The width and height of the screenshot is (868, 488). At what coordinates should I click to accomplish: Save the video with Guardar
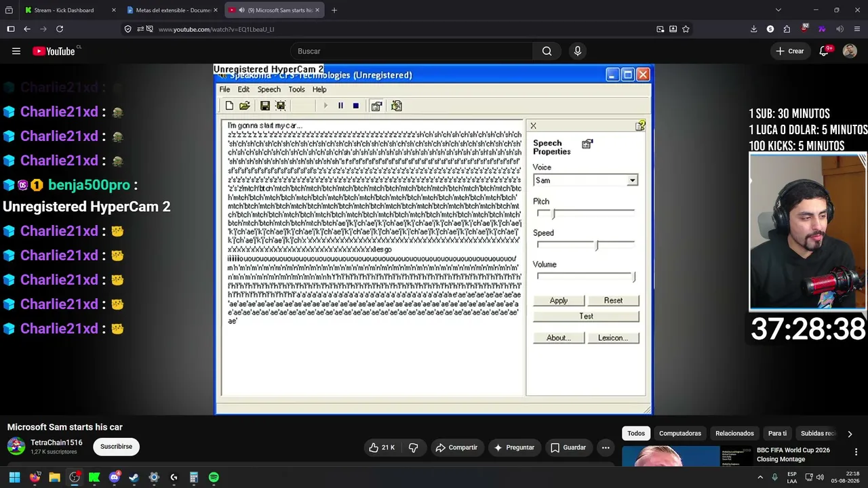(x=568, y=447)
